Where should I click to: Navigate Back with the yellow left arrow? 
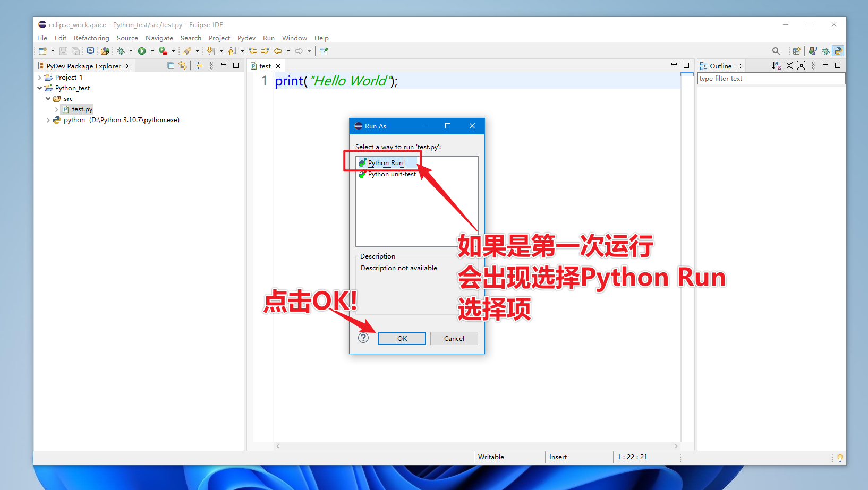coord(278,51)
